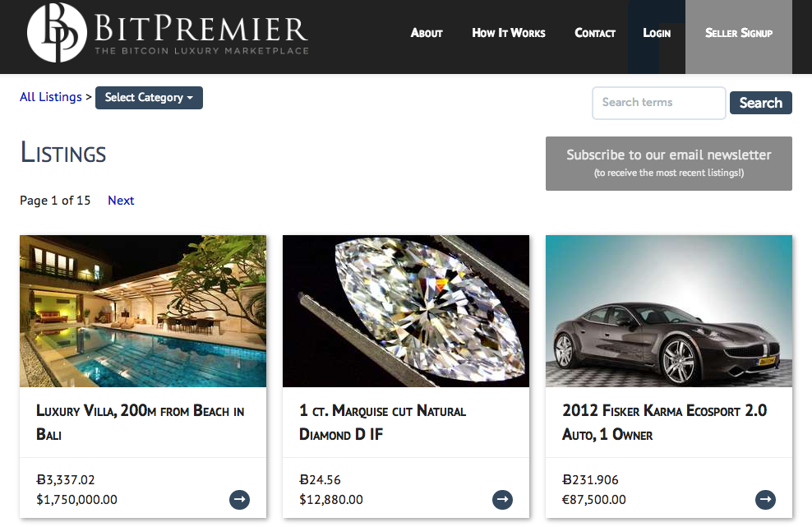The width and height of the screenshot is (812, 527).
Task: Open the arrow icon on Luxury Villa listing
Action: click(239, 500)
